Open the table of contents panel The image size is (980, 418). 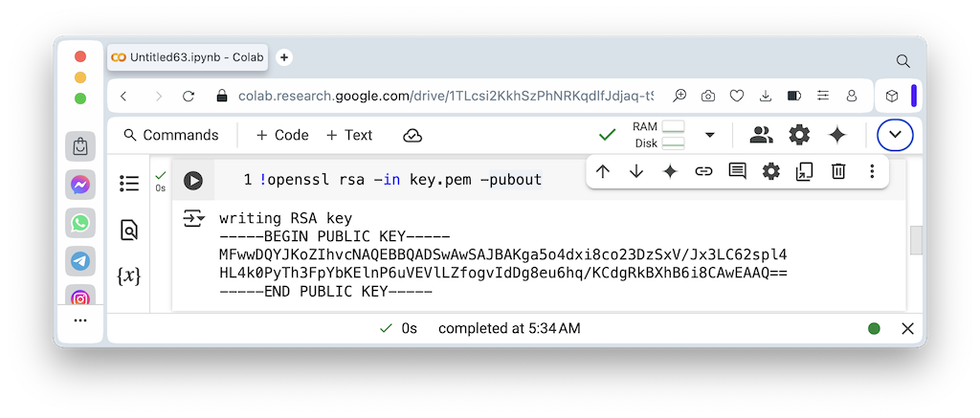coord(129,184)
